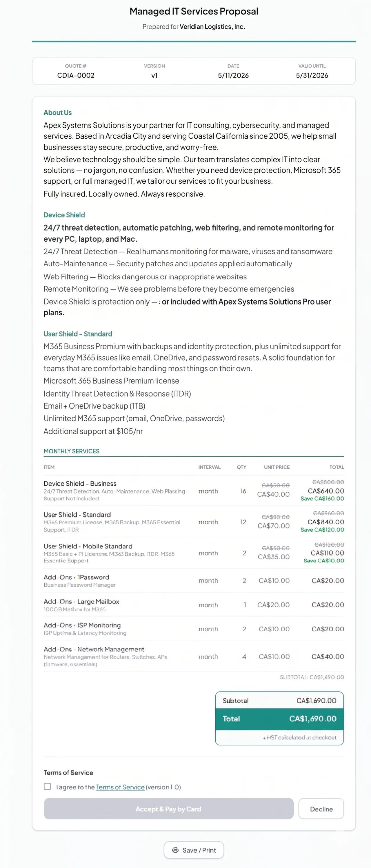Click the Identity Threat Detection & Response line

point(117,394)
